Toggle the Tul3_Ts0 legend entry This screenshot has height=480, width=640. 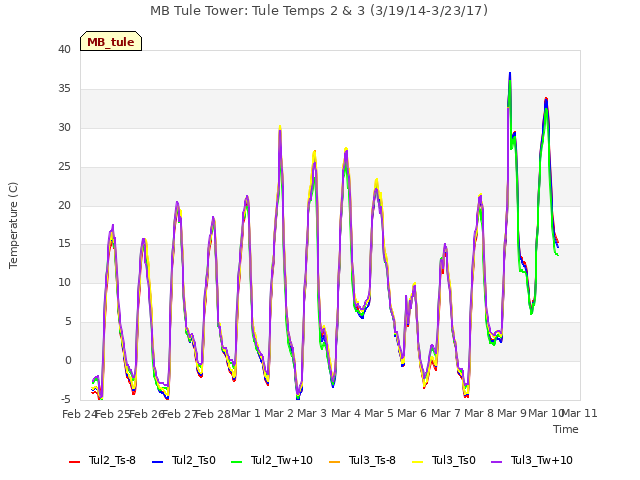(x=444, y=460)
